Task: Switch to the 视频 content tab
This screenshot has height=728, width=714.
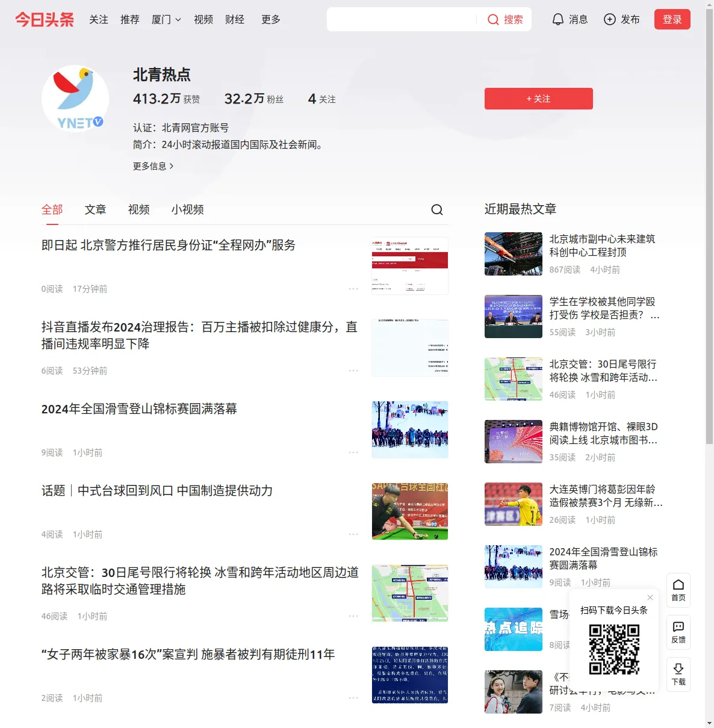Action: (x=139, y=209)
